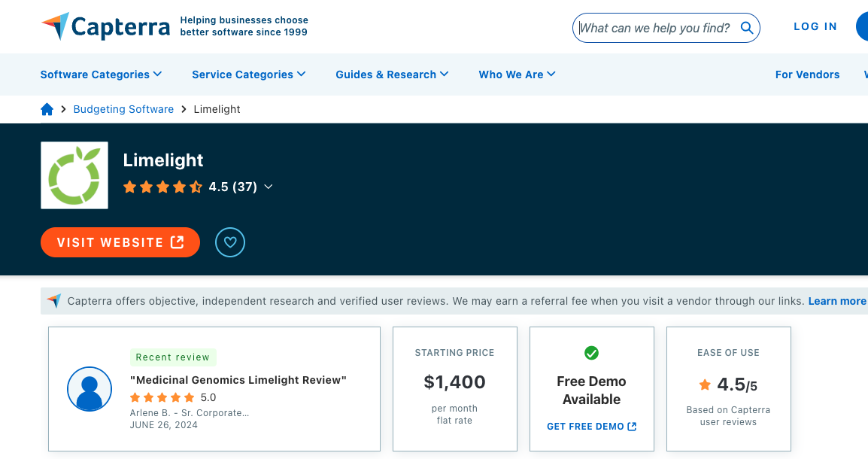Click the reviewer avatar next to the recent review
The width and height of the screenshot is (868, 459).
pos(90,389)
